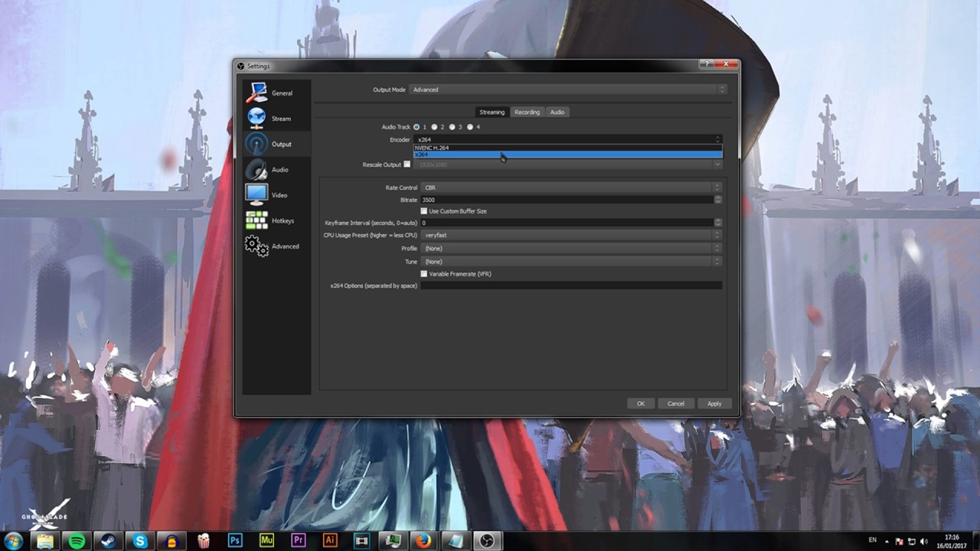Click the Settings window help button

[704, 65]
